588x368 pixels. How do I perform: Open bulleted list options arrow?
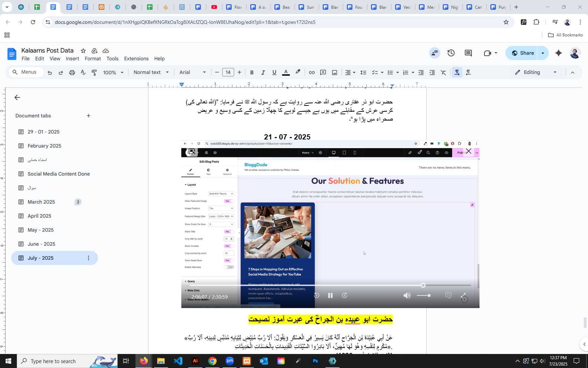point(398,73)
